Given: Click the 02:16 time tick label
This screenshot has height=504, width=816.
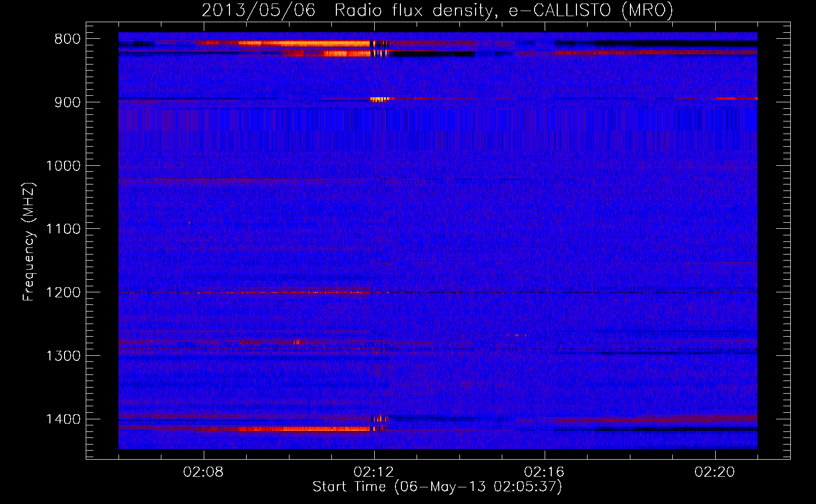Looking at the screenshot, I should tap(545, 472).
